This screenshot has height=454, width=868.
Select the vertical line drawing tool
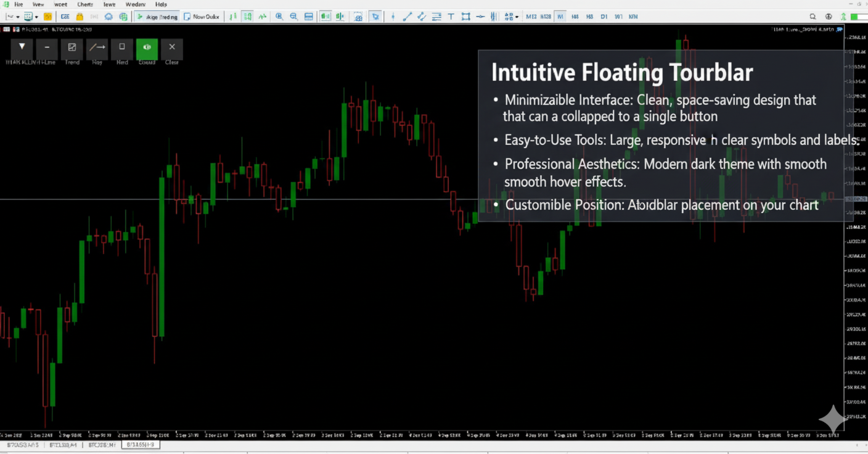393,17
